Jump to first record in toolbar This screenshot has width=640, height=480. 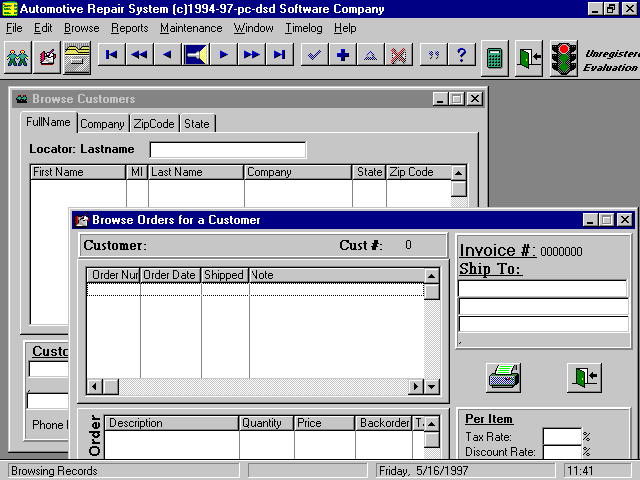[112, 55]
